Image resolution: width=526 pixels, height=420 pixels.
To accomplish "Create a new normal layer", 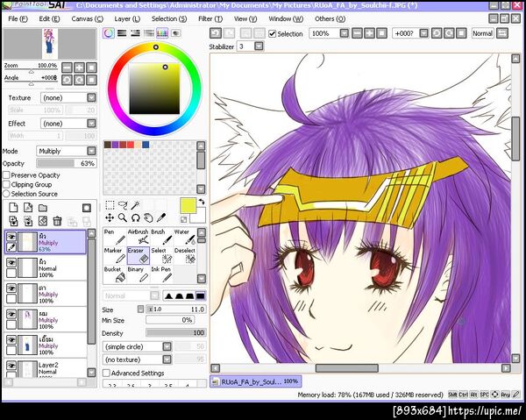I will [x=13, y=208].
